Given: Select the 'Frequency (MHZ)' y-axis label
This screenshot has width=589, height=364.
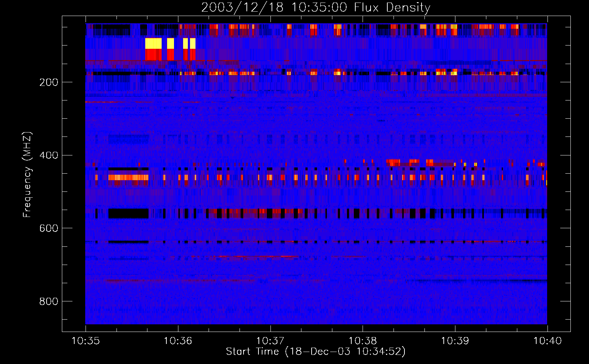Looking at the screenshot, I should click(x=27, y=174).
